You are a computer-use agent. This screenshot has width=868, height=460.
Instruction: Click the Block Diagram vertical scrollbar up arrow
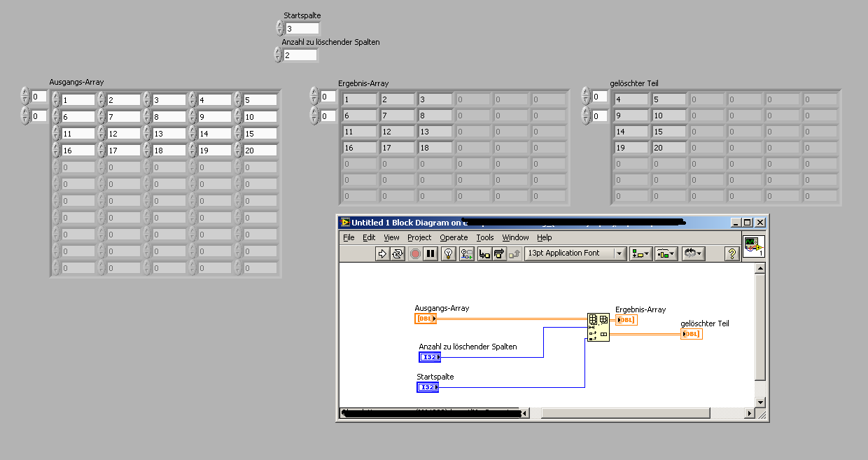click(761, 269)
